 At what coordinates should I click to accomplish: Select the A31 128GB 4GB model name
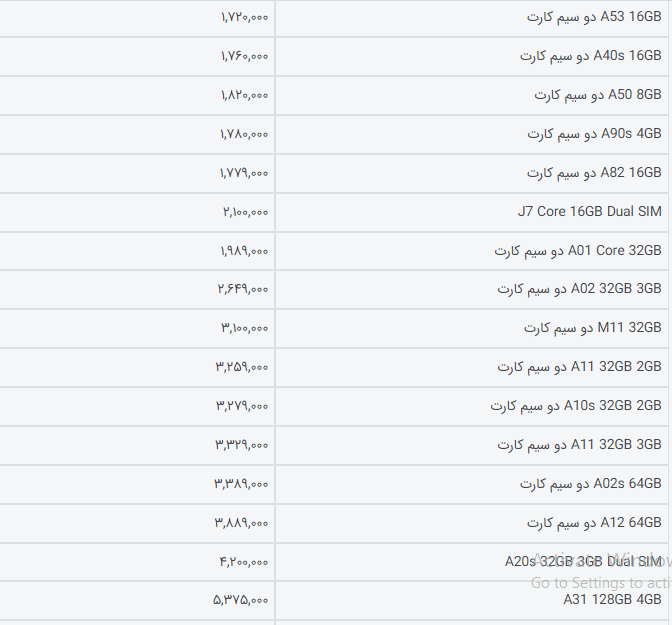click(612, 600)
